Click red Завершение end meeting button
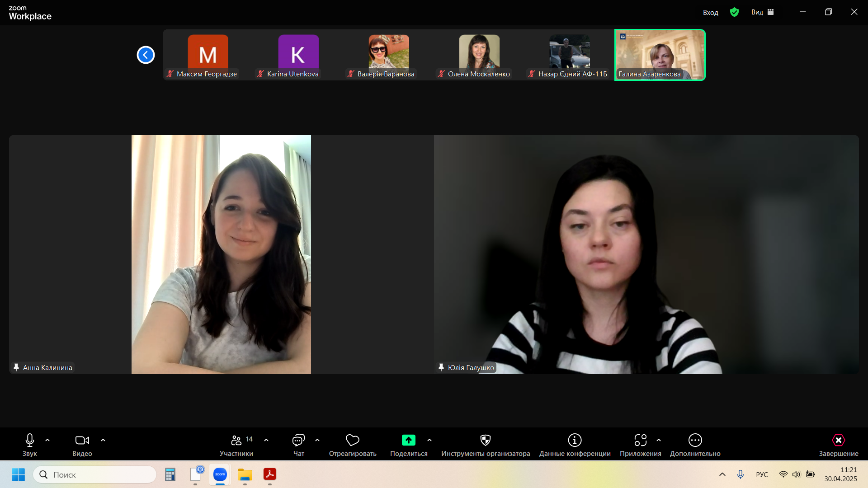 839,445
